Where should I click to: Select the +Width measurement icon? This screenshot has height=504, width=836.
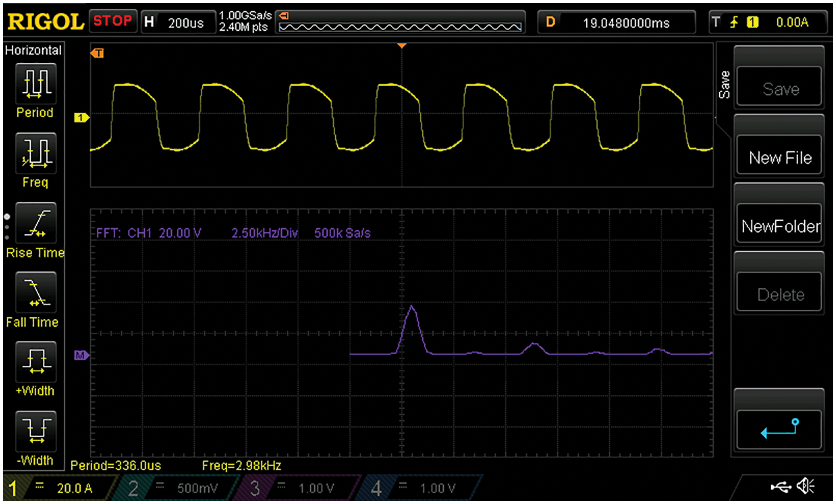(x=36, y=362)
